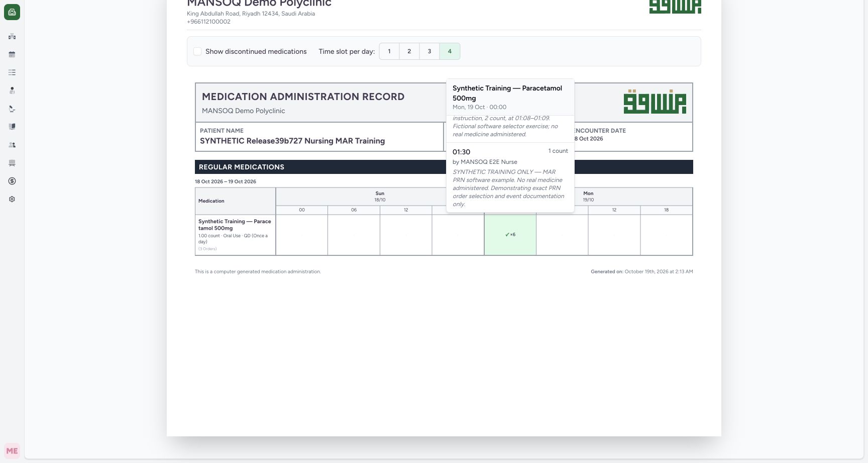Viewport: 868px width, 463px height.
Task: Click popup title Synthetic Training — Paracetamol 500mg
Action: pyautogui.click(x=507, y=93)
